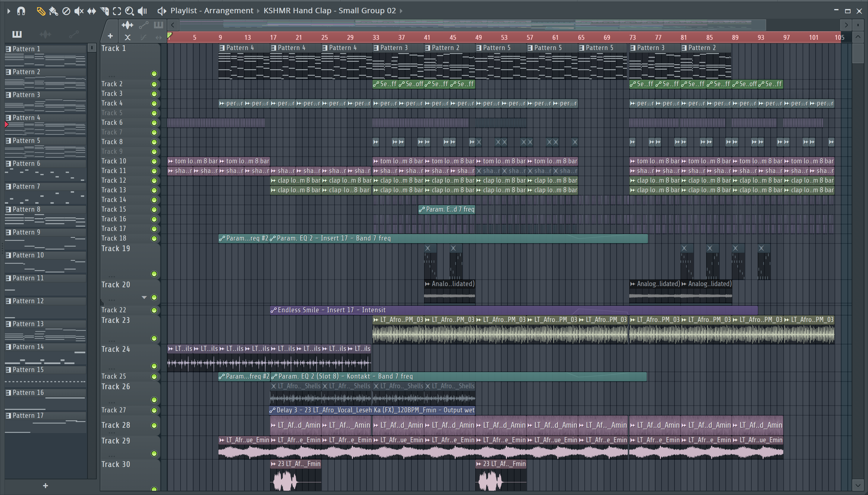
Task: Select the Slice tool
Action: tap(105, 11)
